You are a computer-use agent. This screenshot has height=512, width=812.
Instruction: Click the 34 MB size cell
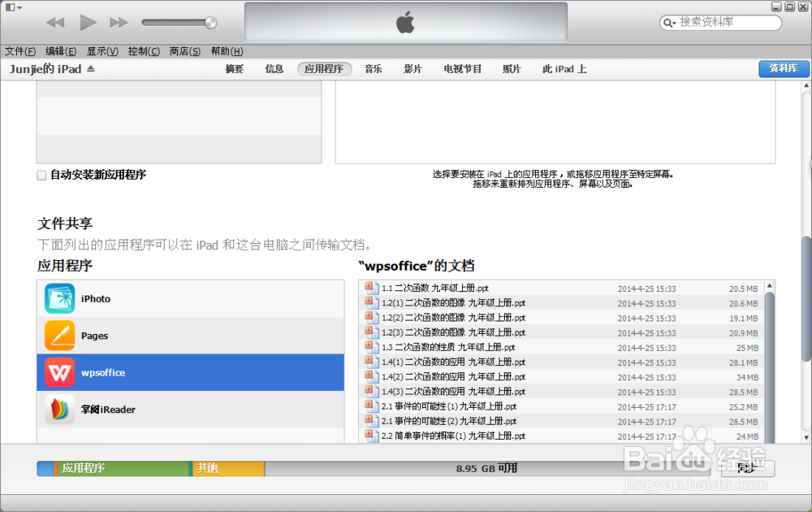747,377
